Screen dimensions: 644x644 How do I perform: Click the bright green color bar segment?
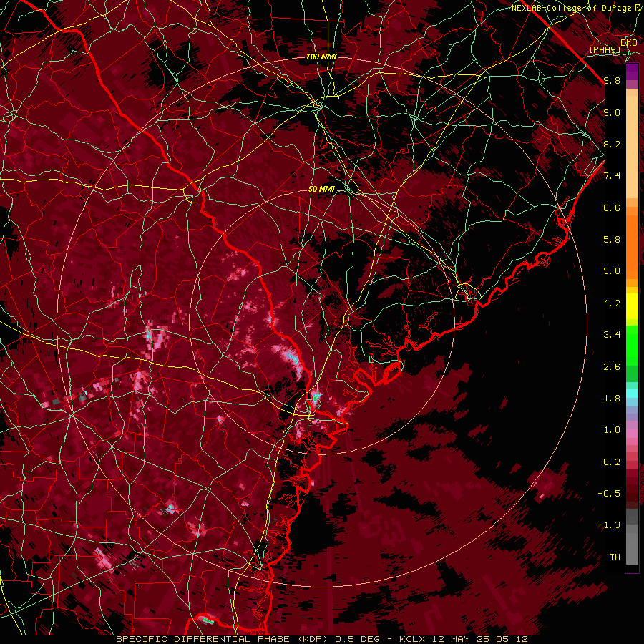632,345
